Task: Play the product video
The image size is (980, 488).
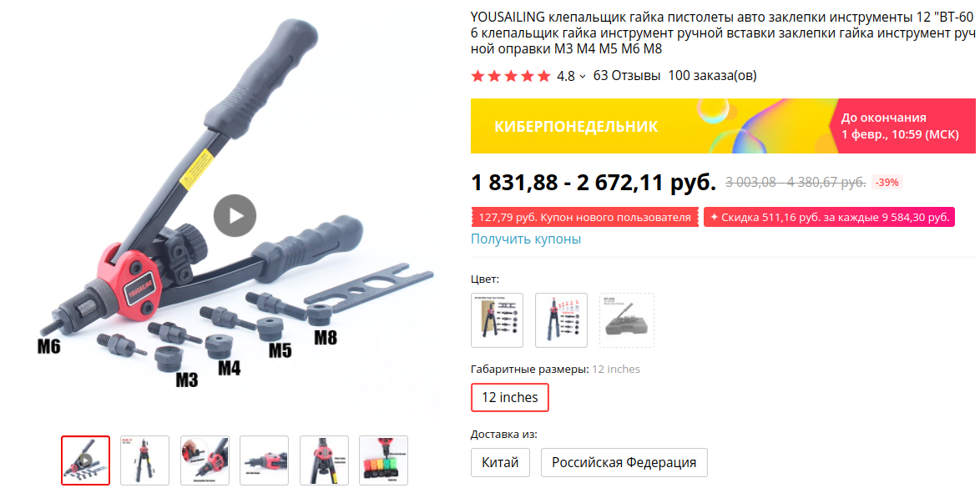Action: click(235, 215)
